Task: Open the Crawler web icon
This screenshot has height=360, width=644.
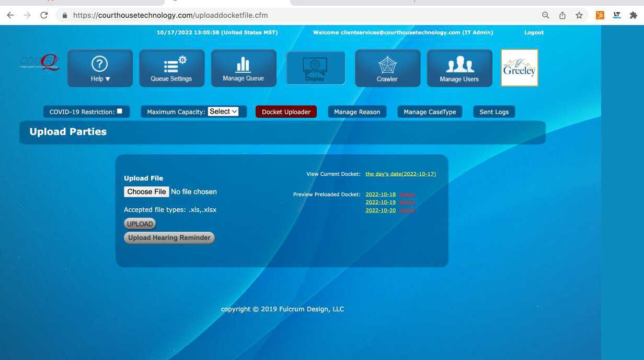Action: [x=387, y=68]
